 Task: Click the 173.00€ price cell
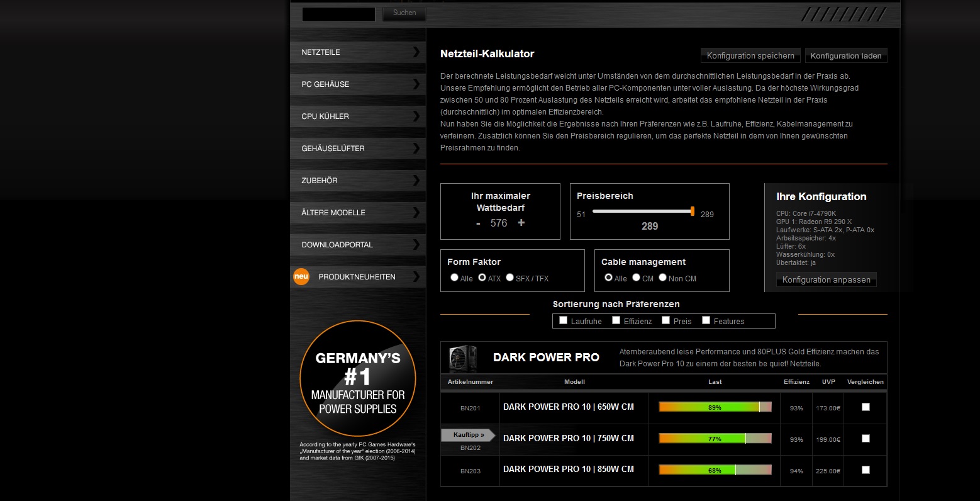(x=828, y=408)
